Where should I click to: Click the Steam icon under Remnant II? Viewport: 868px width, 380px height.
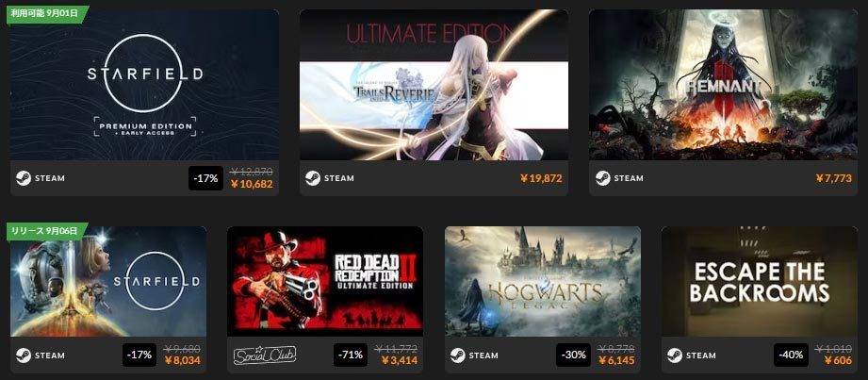tap(603, 178)
